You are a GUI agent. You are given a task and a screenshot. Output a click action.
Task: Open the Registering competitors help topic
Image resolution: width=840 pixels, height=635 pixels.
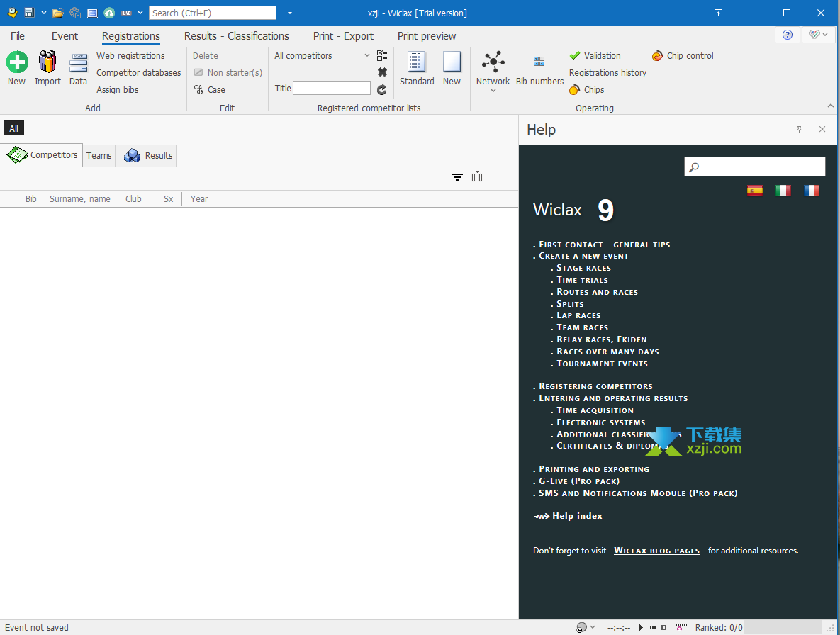point(595,386)
